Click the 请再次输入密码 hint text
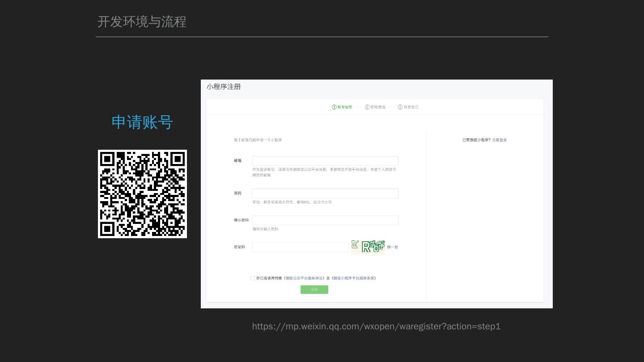This screenshot has height=362, width=644. [x=265, y=229]
